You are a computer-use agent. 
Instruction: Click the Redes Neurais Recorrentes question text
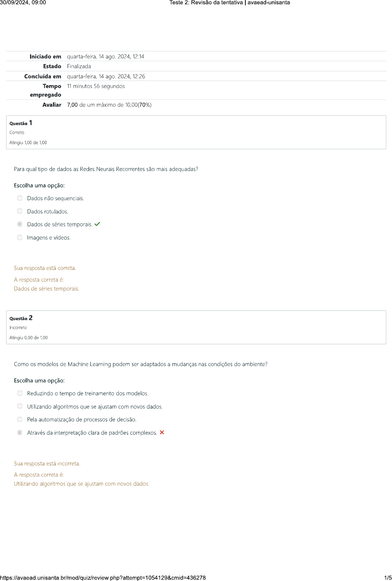click(x=106, y=169)
